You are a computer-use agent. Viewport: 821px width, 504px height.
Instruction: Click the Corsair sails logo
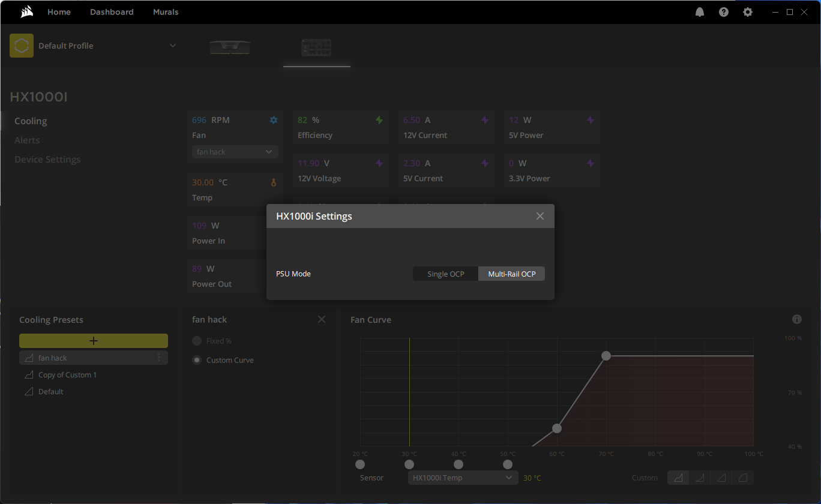(x=26, y=12)
